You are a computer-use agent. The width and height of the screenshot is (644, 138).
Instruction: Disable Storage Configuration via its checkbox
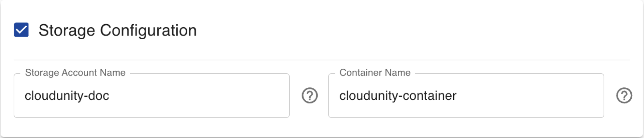tap(21, 30)
